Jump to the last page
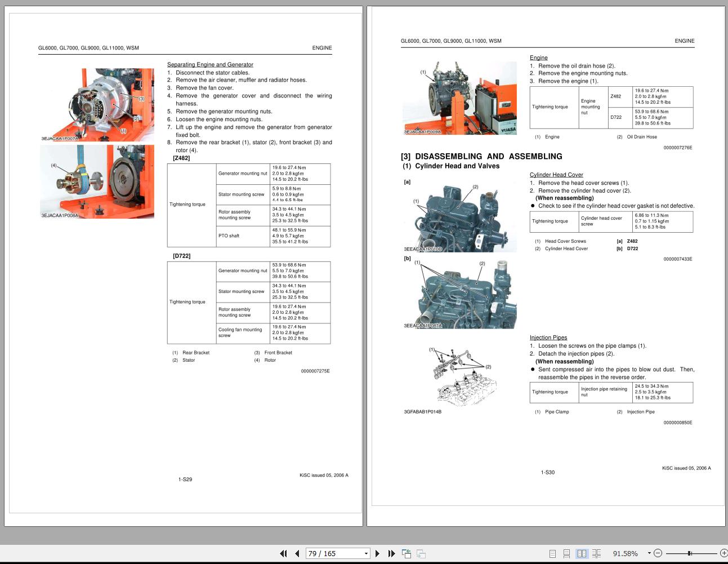This screenshot has height=564, width=728. (x=391, y=553)
